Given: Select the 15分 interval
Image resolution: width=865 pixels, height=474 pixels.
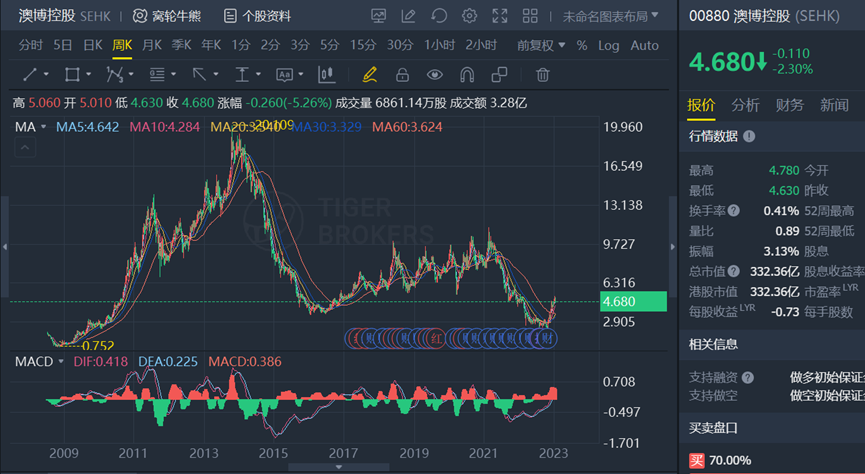Looking at the screenshot, I should [x=363, y=45].
